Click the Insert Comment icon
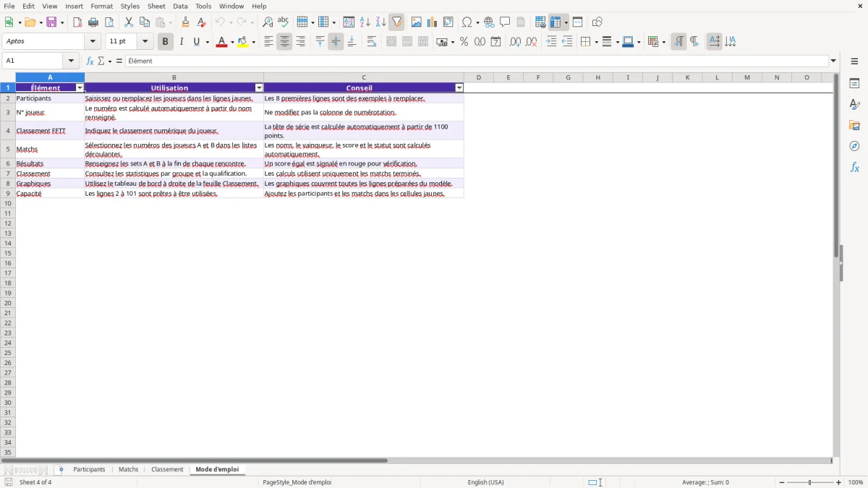 click(505, 22)
